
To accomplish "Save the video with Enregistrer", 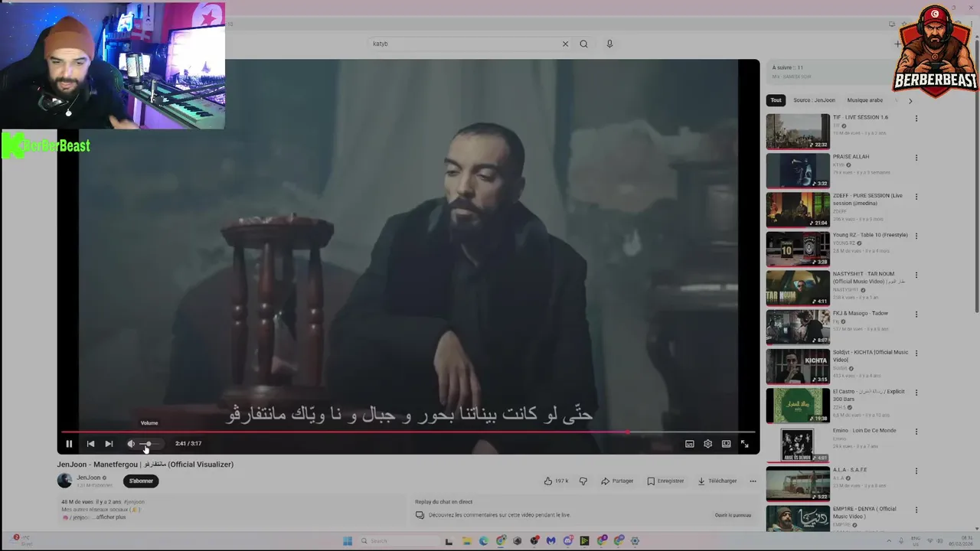I will coord(665,481).
